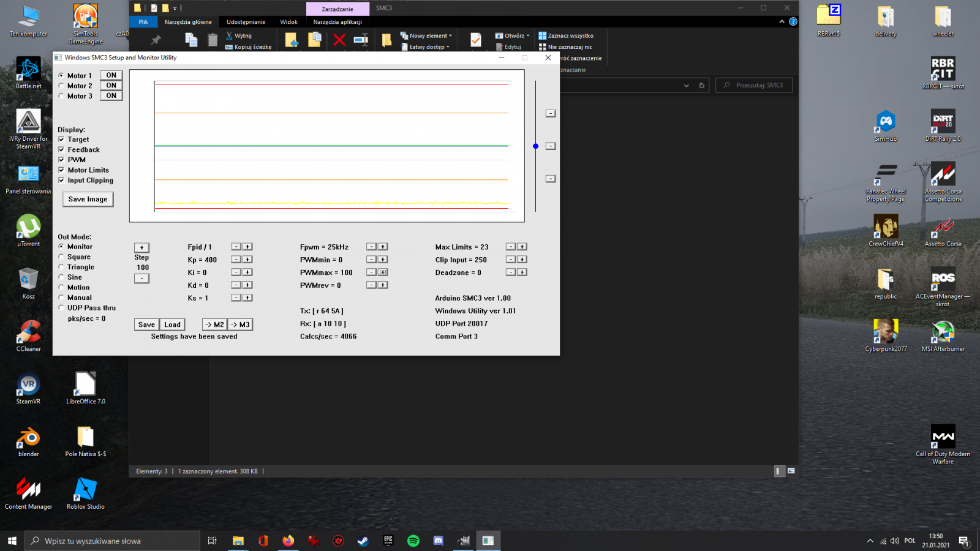Open Firefox from the taskbar
The image size is (980, 551).
(288, 541)
